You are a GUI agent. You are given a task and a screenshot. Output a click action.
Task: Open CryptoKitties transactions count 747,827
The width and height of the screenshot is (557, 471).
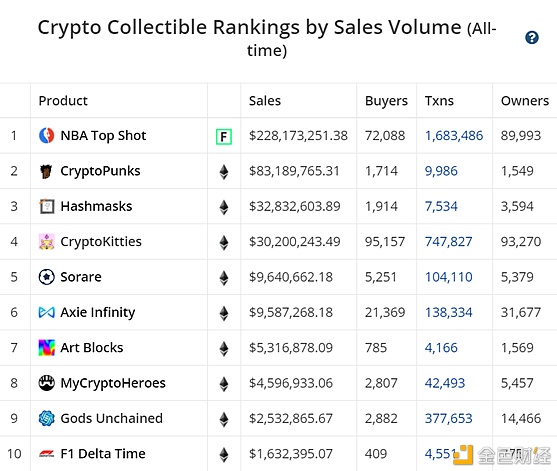coord(449,242)
